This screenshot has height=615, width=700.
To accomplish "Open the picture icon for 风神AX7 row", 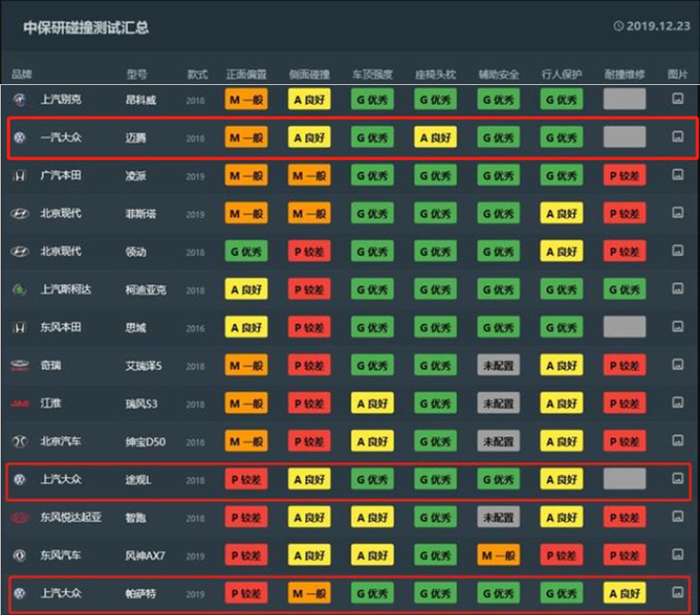I will [x=677, y=554].
